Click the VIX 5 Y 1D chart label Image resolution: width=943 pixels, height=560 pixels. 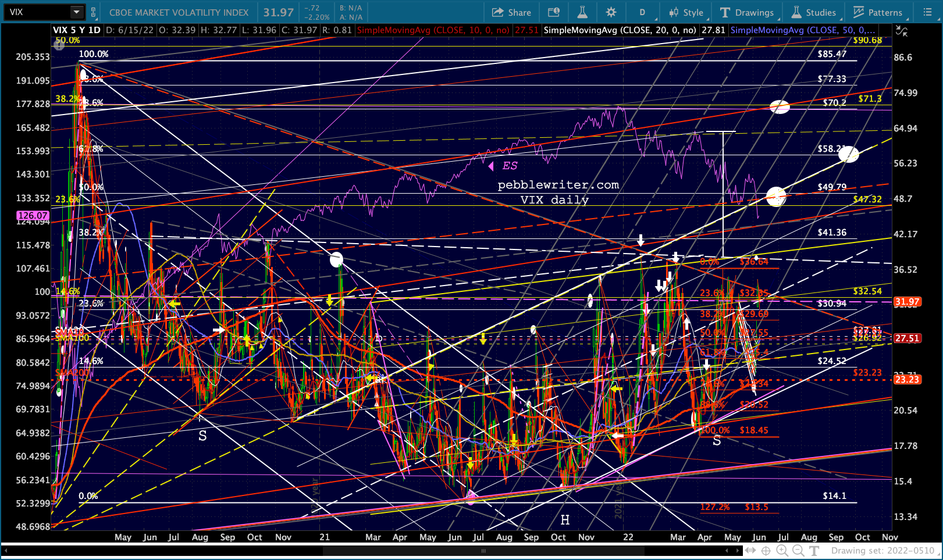pos(76,30)
